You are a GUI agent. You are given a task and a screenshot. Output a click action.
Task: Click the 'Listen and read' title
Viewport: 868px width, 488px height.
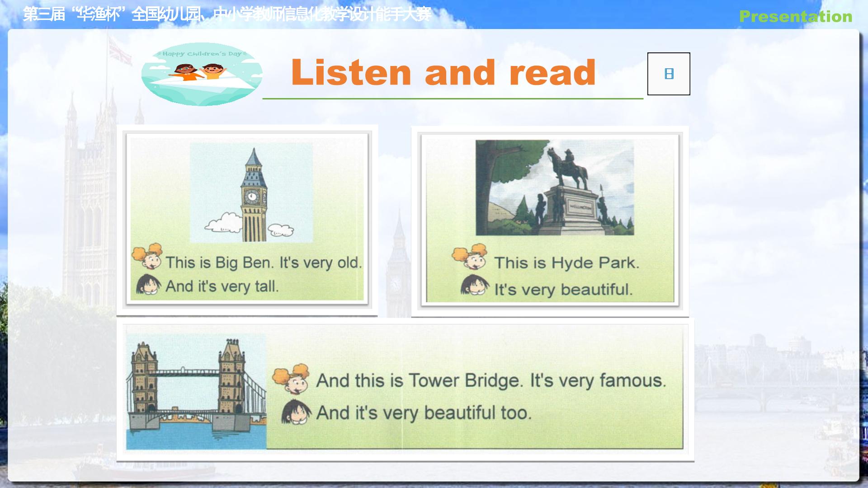pyautogui.click(x=443, y=72)
